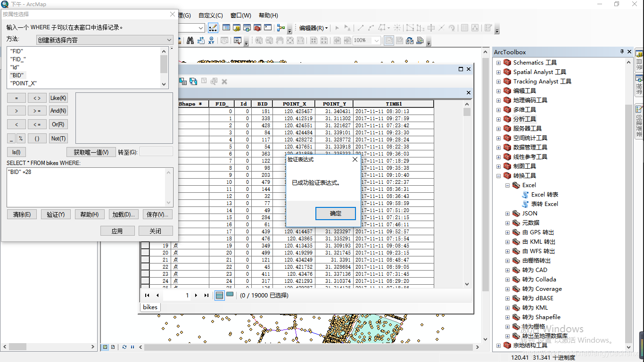Open the Catalog window icon
Viewport: 644px width, 362px height.
point(237,28)
